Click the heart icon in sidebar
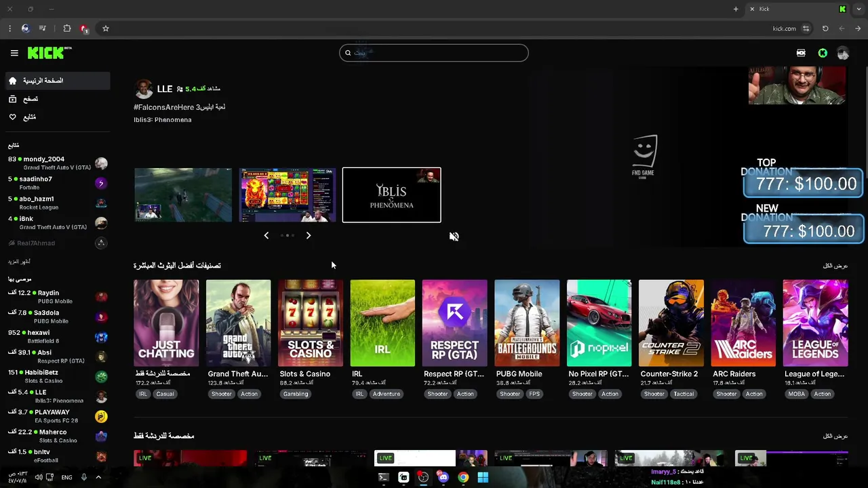The width and height of the screenshot is (868, 488). 12,117
